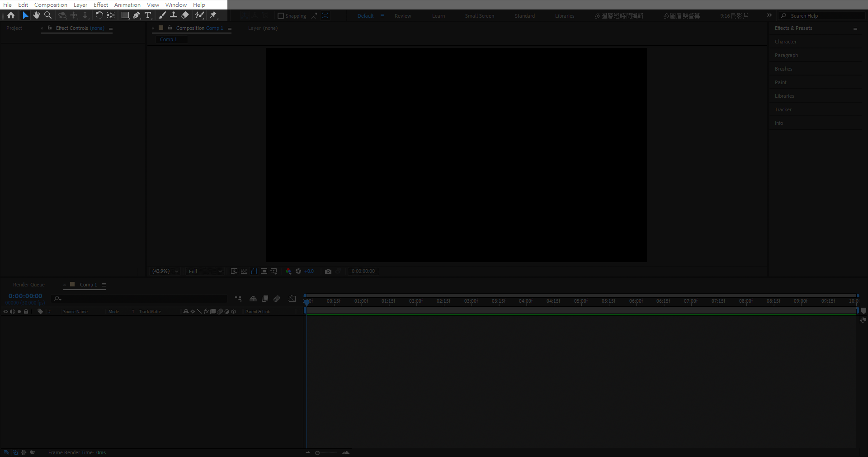Viewport: 868px width, 457px height.
Task: Open the Full resolution dropdown
Action: coord(206,271)
